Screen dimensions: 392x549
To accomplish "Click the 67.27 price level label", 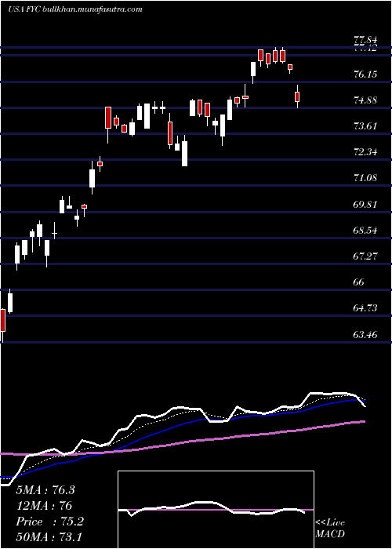I will pyautogui.click(x=365, y=256).
